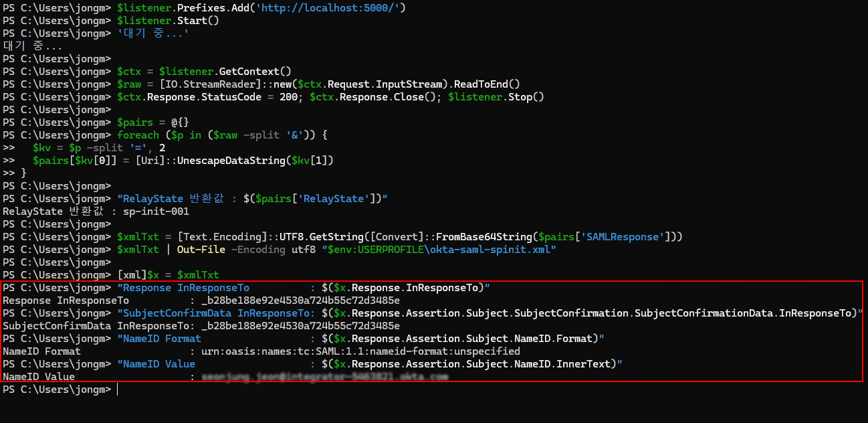Click the '대기 중...' output line
This screenshot has width=868, height=423.
(x=33, y=46)
